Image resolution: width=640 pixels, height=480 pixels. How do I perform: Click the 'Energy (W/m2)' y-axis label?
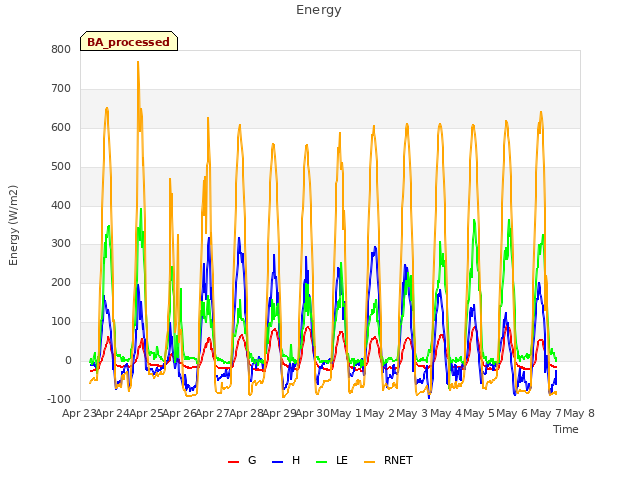(x=13, y=225)
